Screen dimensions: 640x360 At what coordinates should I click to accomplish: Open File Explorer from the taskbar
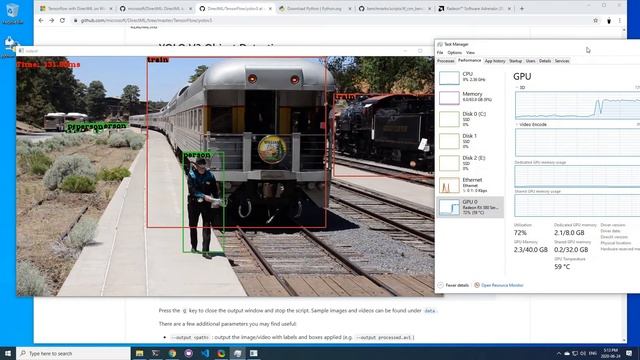tap(140, 353)
